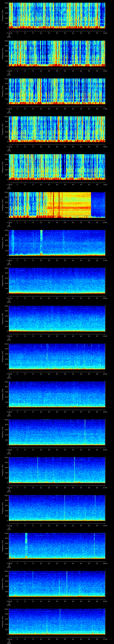Click the 7:25:00 start time label
This screenshot has width=114, height=644.
(x=9, y=450)
